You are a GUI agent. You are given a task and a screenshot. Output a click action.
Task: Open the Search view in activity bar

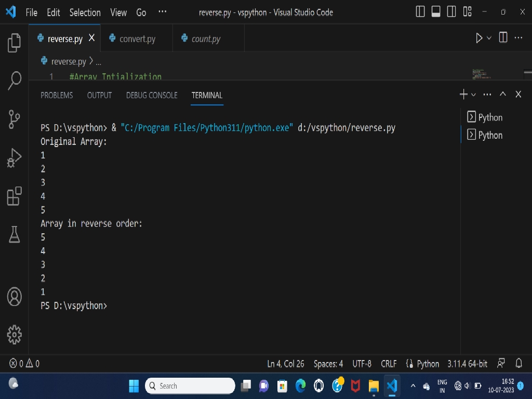click(x=14, y=81)
